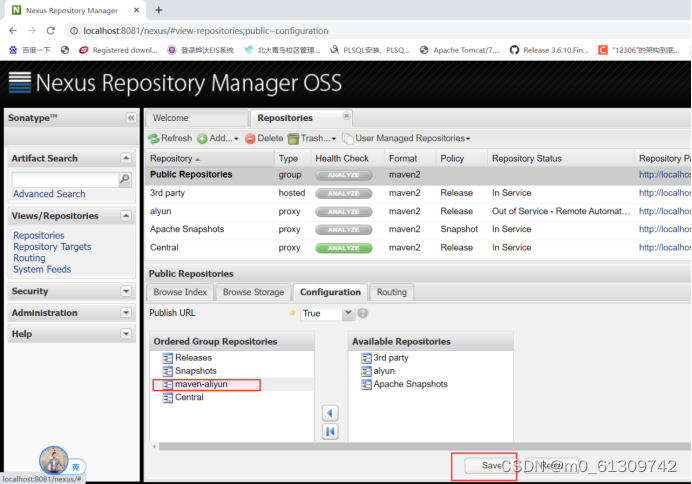Close the Repositories tab
Image resolution: width=692 pixels, height=484 pixels.
pyautogui.click(x=346, y=116)
